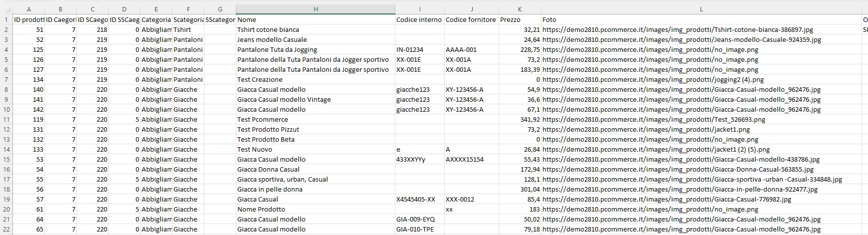Screen dimensions: 868x235
Task: Select supplier code 'AAAA-001'
Action: pos(472,49)
